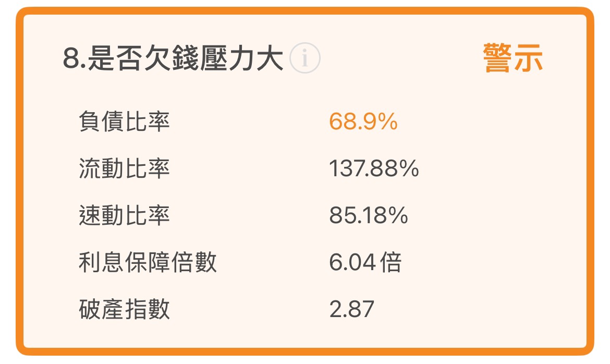This screenshot has height=364, width=610.
Task: Click the 倍 unit after 6.04
Action: point(390,262)
